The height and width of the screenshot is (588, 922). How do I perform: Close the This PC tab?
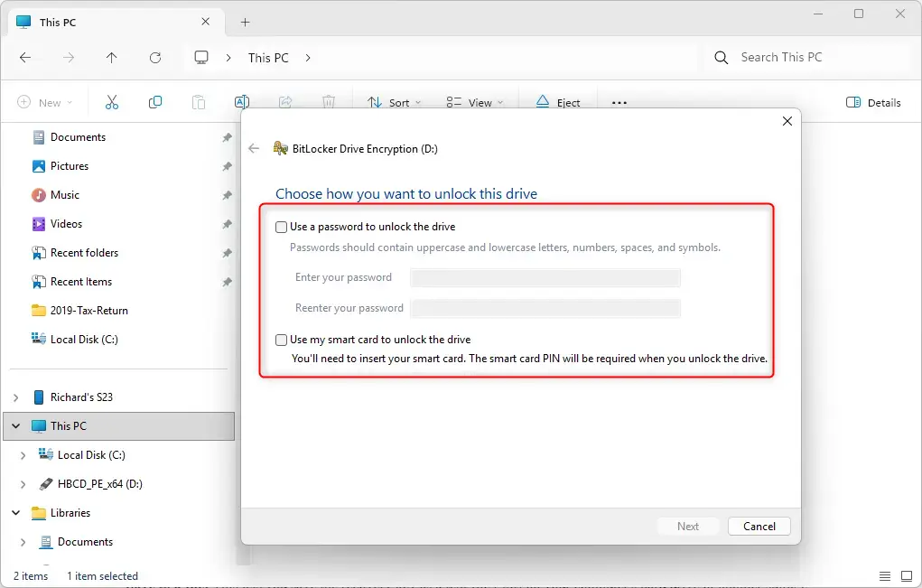(205, 22)
